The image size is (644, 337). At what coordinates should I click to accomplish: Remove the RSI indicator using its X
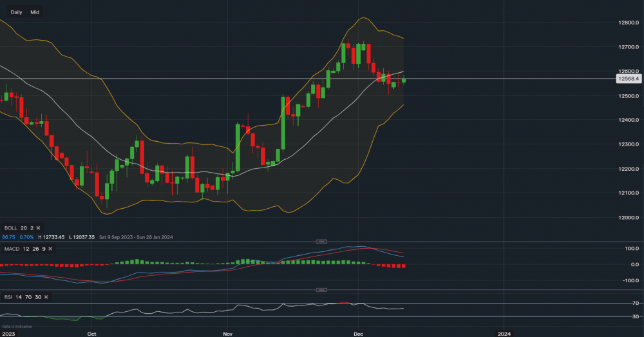pyautogui.click(x=47, y=296)
